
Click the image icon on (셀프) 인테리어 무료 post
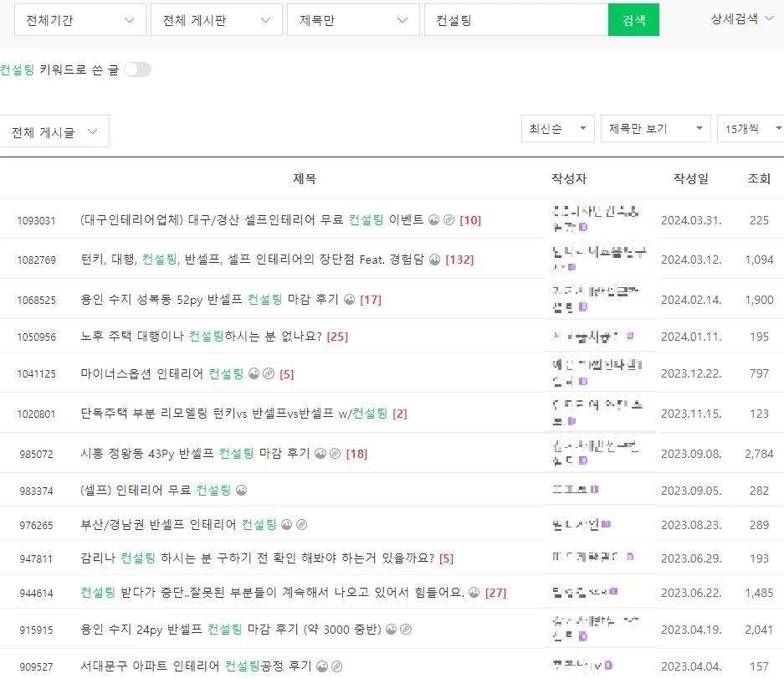tap(242, 490)
